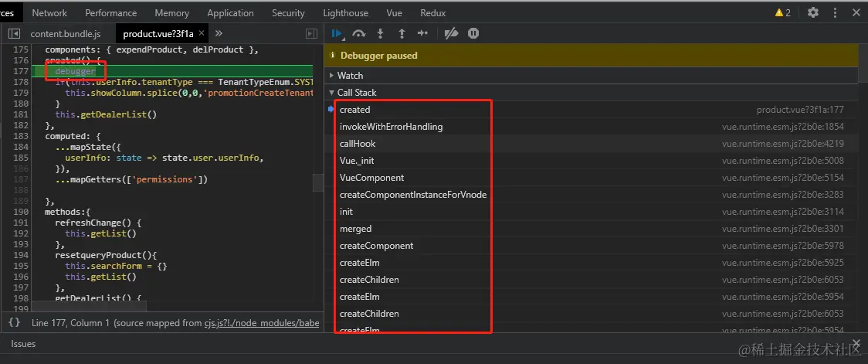Click line number 178 gutter

coord(20,82)
